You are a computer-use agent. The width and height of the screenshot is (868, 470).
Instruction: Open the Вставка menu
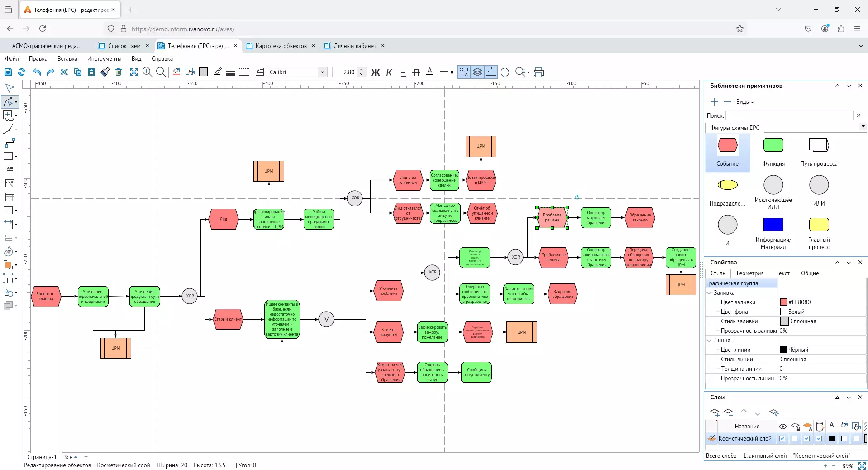[x=67, y=58]
